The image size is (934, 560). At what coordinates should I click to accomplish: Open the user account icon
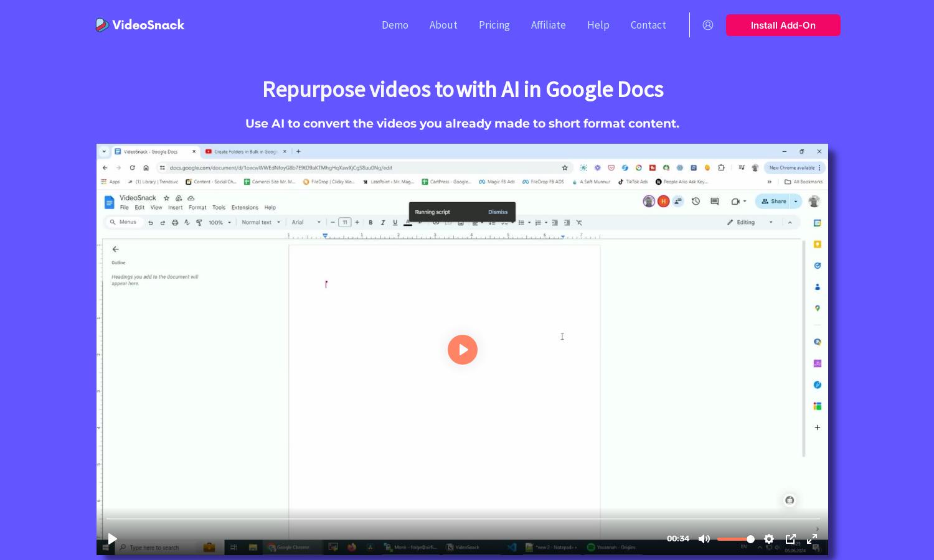pos(708,25)
